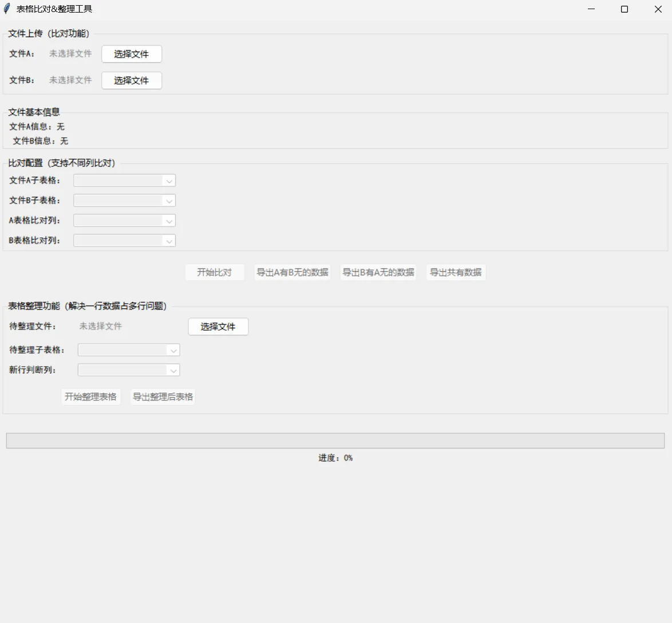Click the progress bar above 进度
The height and width of the screenshot is (623, 672).
coord(335,441)
